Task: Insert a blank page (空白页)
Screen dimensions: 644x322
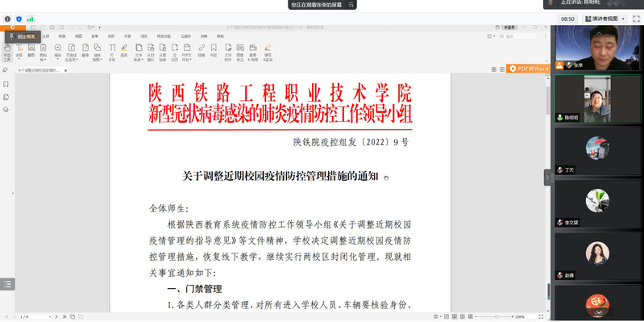Action: pos(175,52)
